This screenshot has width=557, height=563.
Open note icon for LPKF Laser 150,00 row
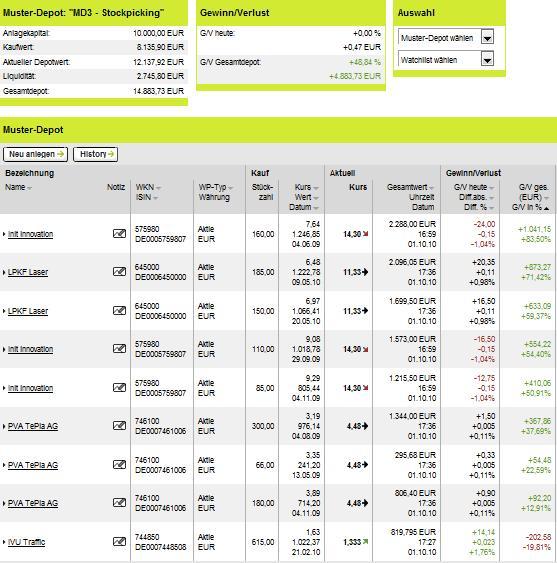pos(119,311)
